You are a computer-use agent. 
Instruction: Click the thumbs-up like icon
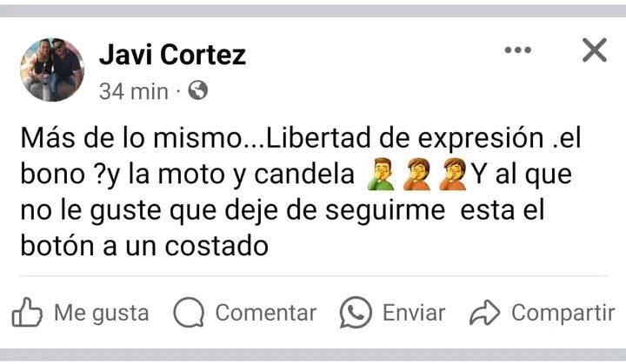pos(27,313)
